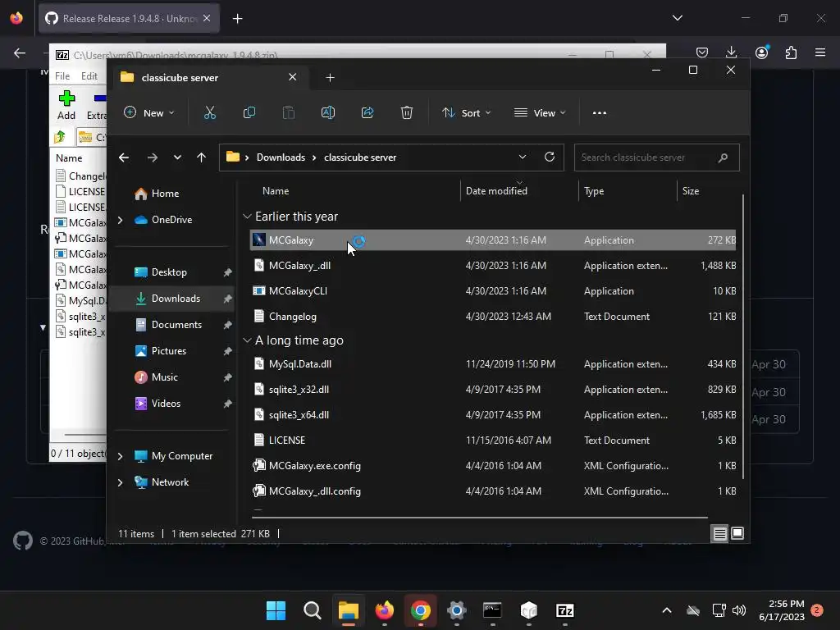Open the View options dropdown
Image resolution: width=840 pixels, height=630 pixels.
[540, 113]
